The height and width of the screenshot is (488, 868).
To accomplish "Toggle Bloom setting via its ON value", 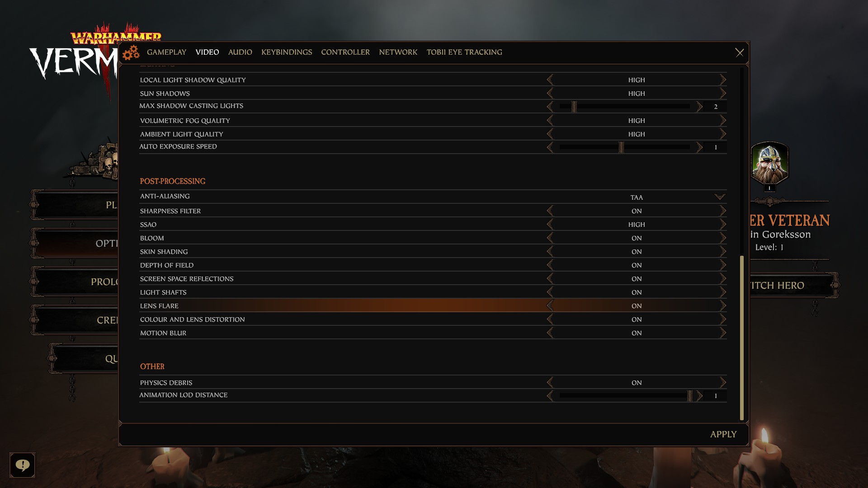I will 637,238.
